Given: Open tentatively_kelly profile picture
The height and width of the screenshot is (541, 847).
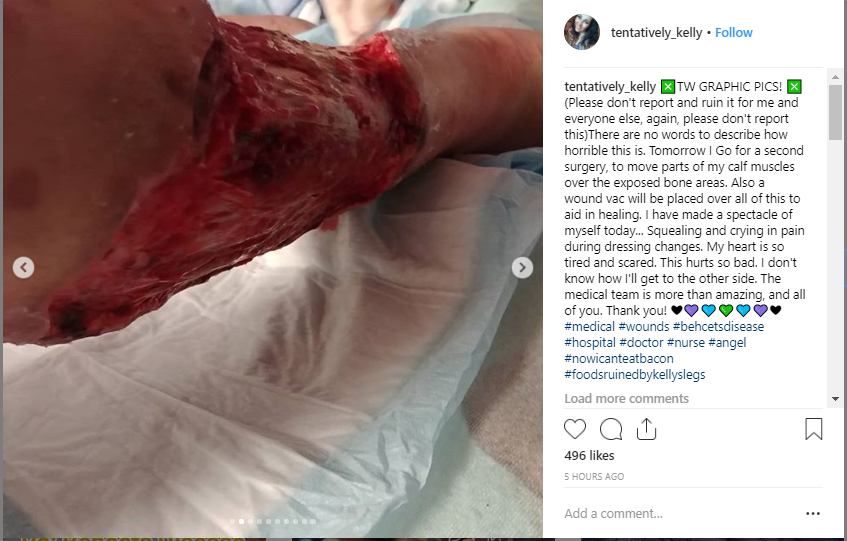Looking at the screenshot, I should pos(582,32).
